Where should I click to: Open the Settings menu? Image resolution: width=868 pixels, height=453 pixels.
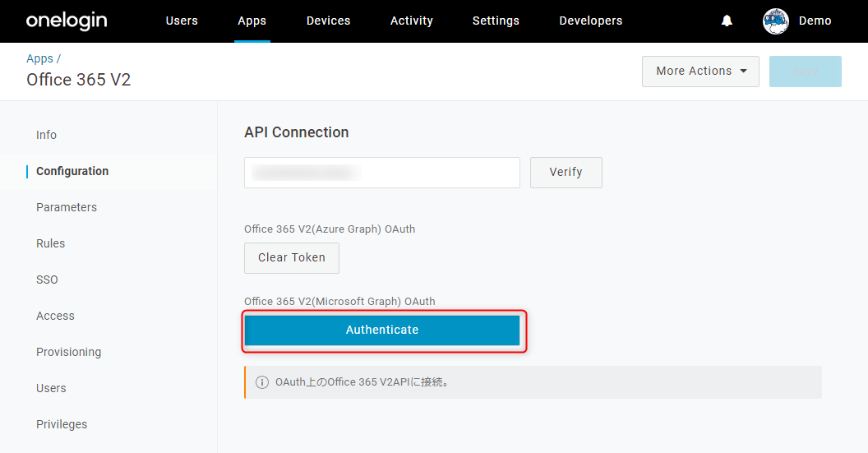tap(496, 21)
